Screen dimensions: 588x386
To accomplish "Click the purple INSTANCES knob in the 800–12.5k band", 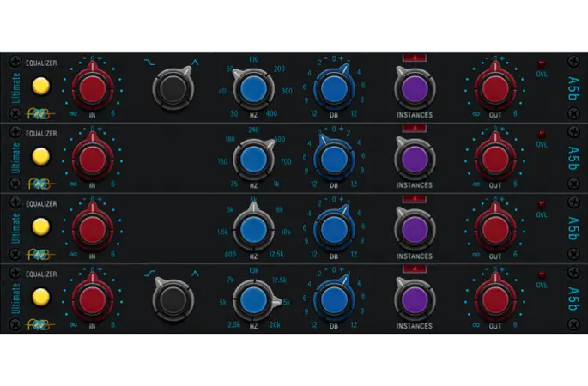I will pyautogui.click(x=415, y=229).
